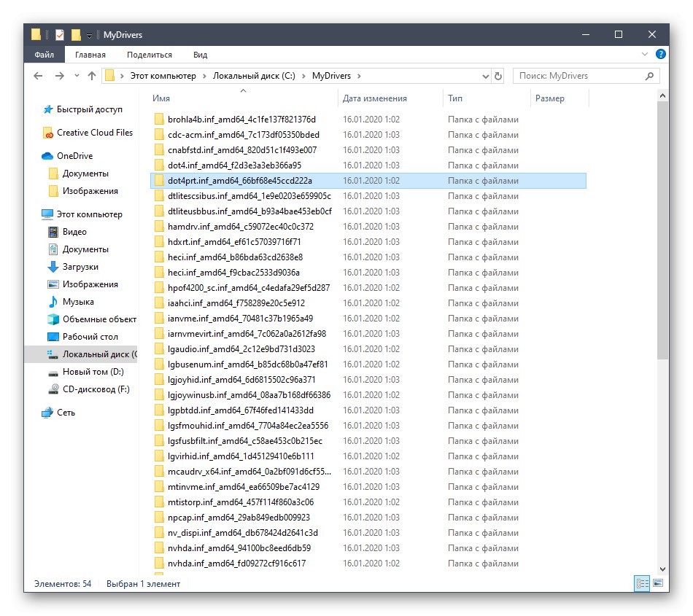Click the help question mark icon
This screenshot has height=616, width=693.
660,54
